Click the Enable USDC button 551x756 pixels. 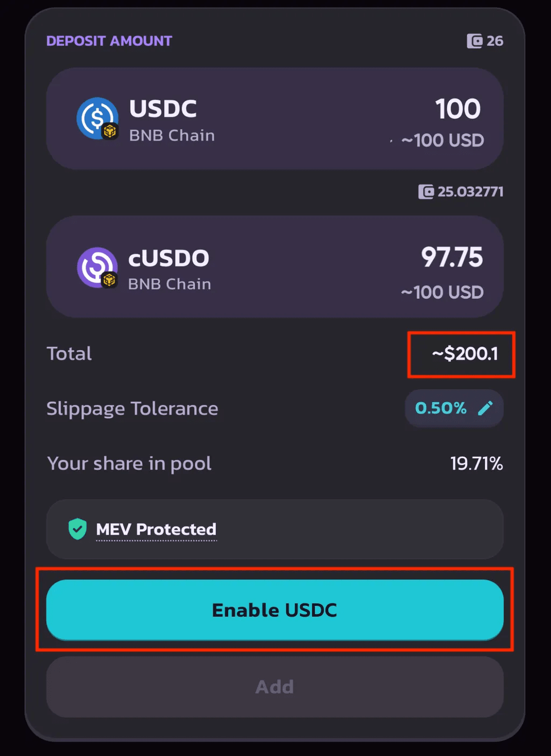(275, 610)
